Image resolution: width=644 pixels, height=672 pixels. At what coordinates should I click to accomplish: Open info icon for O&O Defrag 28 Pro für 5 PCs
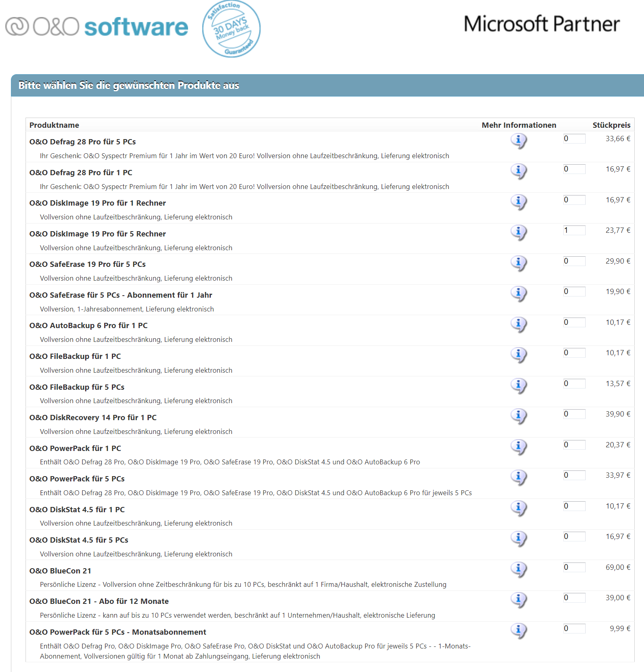pos(518,141)
